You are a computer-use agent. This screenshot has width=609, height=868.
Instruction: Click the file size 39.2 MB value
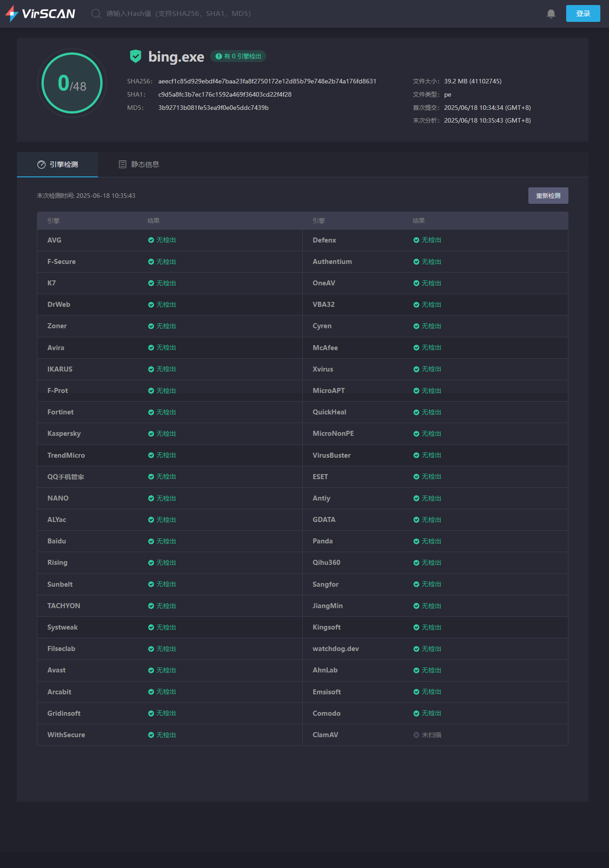[473, 81]
